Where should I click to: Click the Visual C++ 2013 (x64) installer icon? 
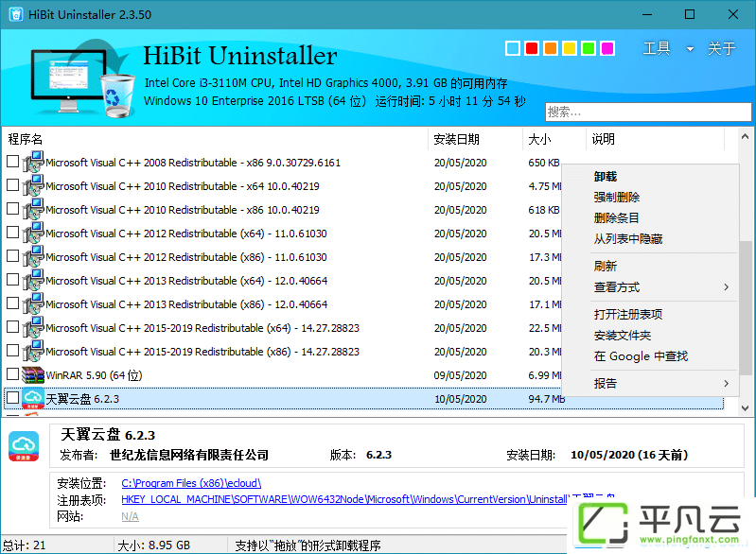pos(33,280)
